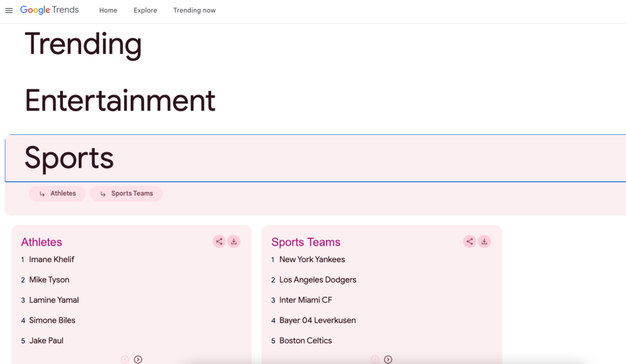The image size is (626, 364).
Task: Expand the Trending section heading
Action: click(x=83, y=44)
